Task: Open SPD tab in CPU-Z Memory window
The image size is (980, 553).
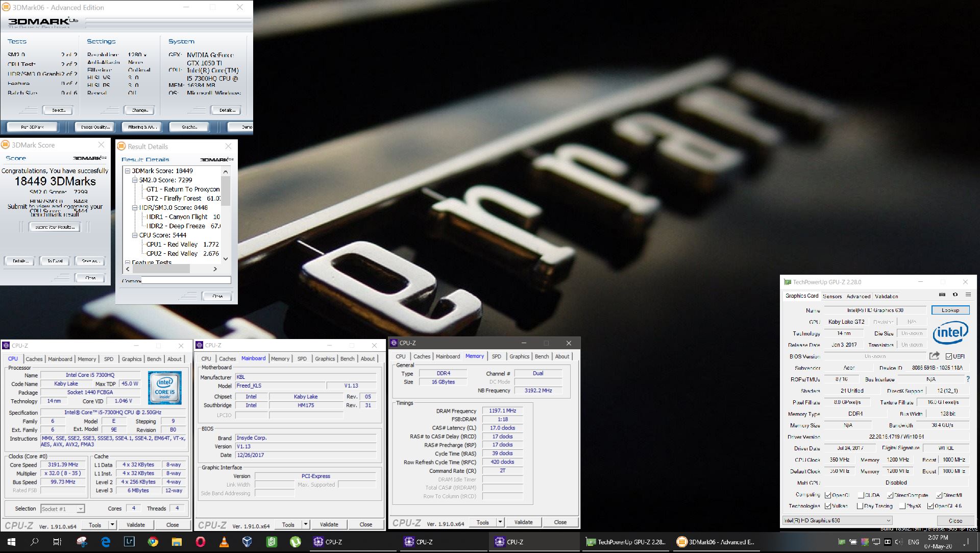Action: click(x=496, y=356)
